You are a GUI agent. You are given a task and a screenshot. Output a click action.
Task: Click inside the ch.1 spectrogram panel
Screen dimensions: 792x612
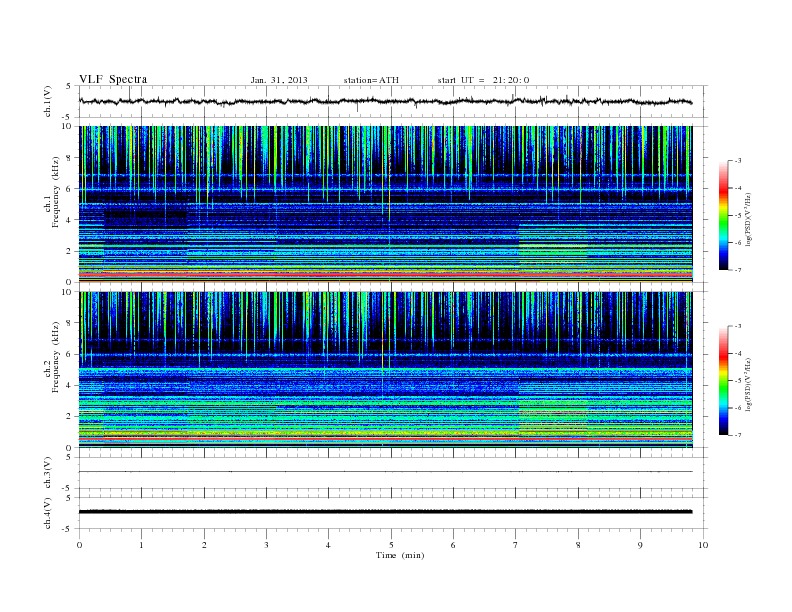click(385, 204)
